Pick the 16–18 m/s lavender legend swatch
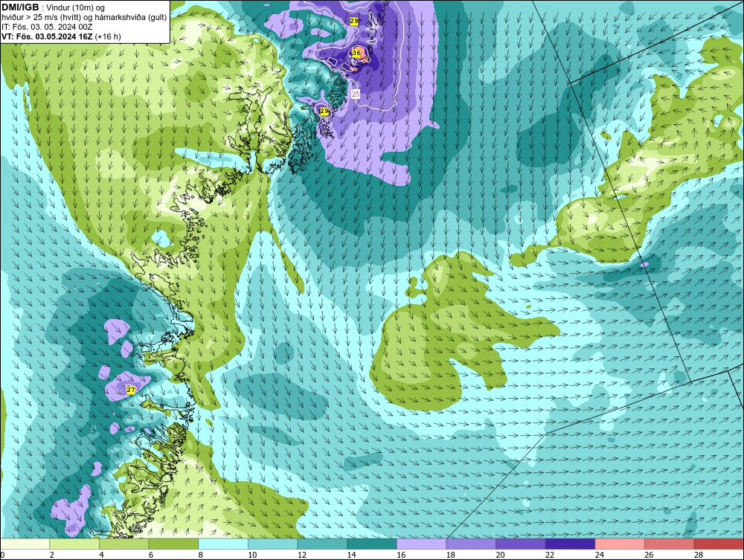Image resolution: width=744 pixels, height=560 pixels. [421, 544]
